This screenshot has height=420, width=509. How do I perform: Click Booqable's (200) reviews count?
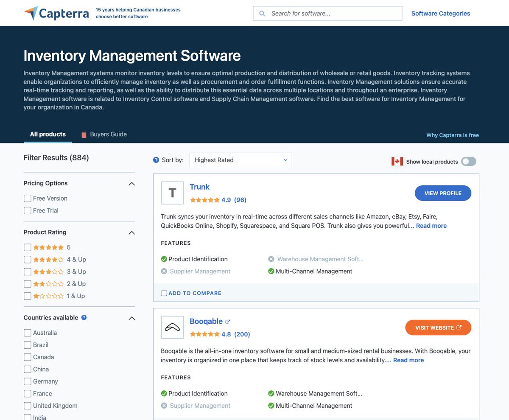pos(242,334)
